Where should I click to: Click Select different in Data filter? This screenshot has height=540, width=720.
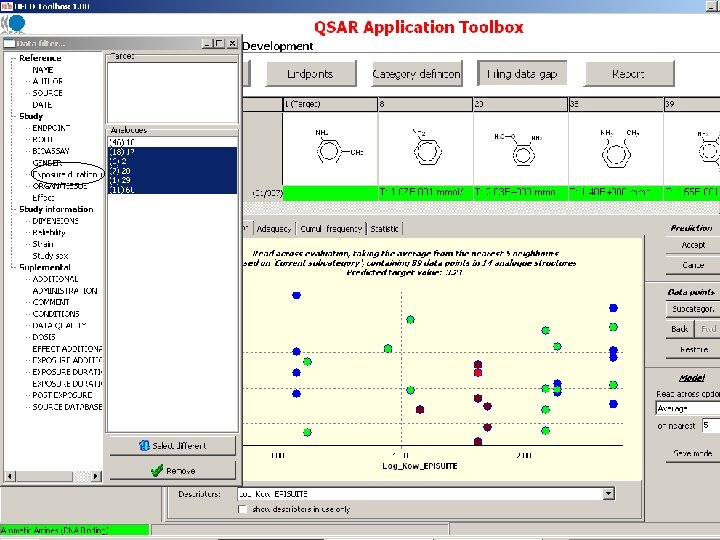(172, 445)
